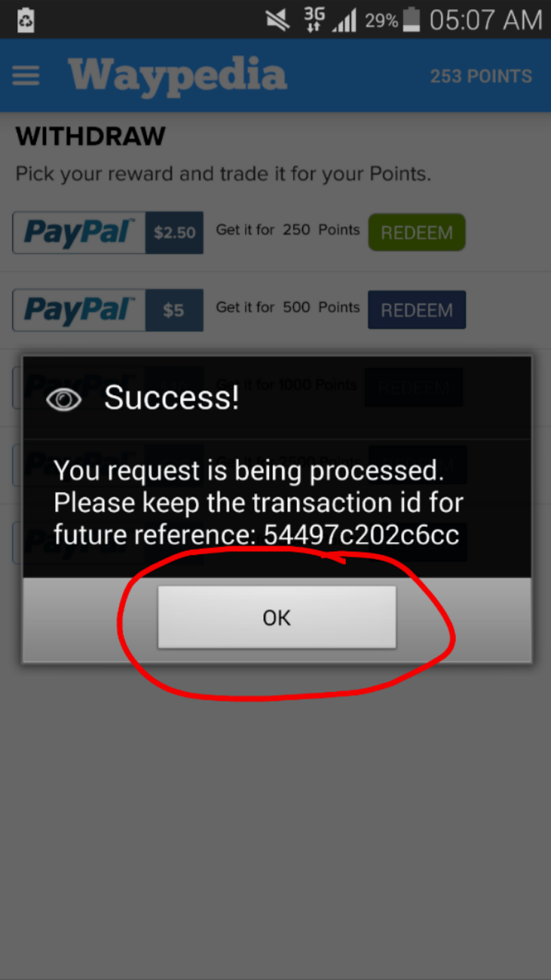Image resolution: width=551 pixels, height=980 pixels.
Task: Tap the Success! dialog title
Action: (x=171, y=398)
